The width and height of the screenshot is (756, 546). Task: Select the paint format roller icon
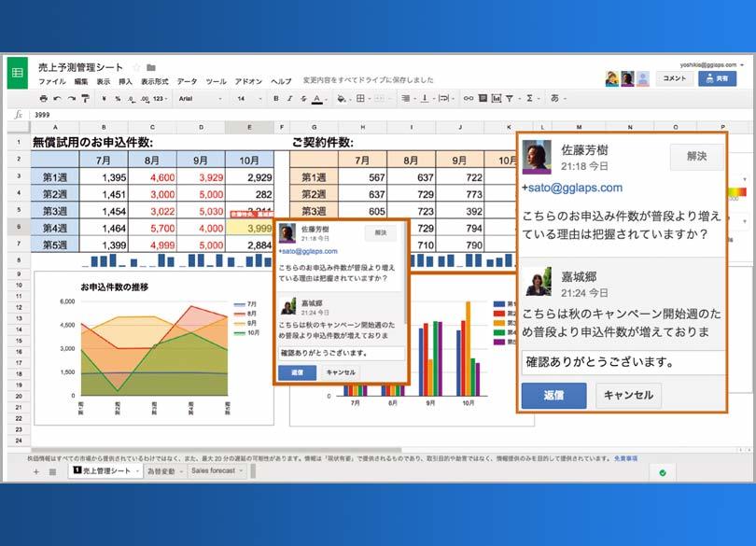point(86,98)
